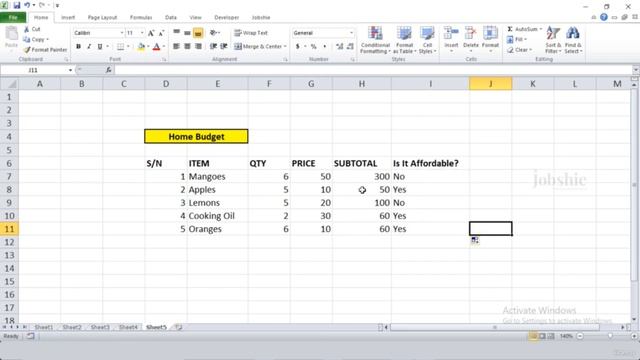The height and width of the screenshot is (360, 640).
Task: Click the Copy button
Action: (x=36, y=39)
